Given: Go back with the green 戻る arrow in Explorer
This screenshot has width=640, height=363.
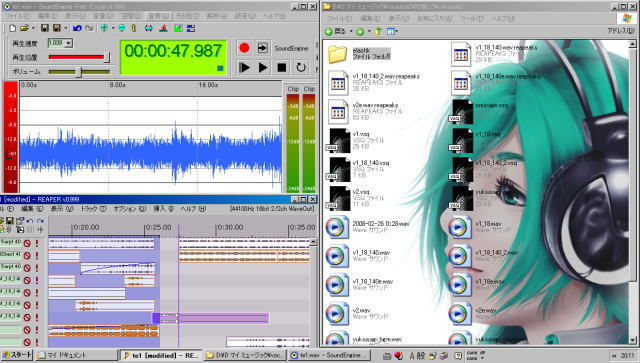Looking at the screenshot, I should pos(336,31).
